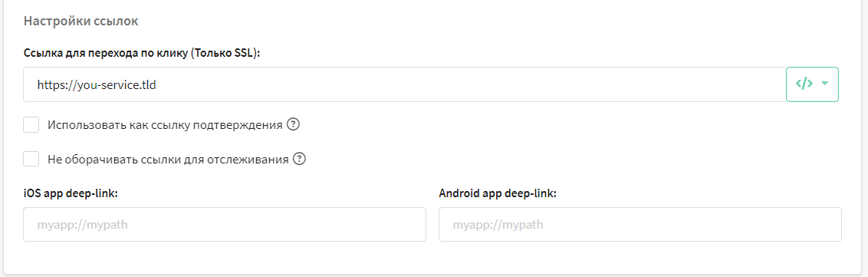The height and width of the screenshot is (277, 868).
Task: Open help icon for «Использовать как ссылку подтверждения»
Action: click(294, 124)
